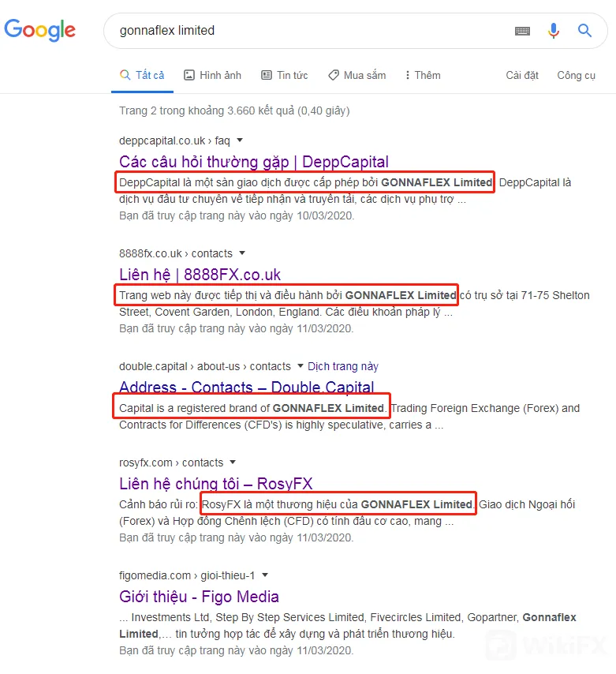Click the blue search magnifier button
616x674 pixels.
pyautogui.click(x=584, y=31)
